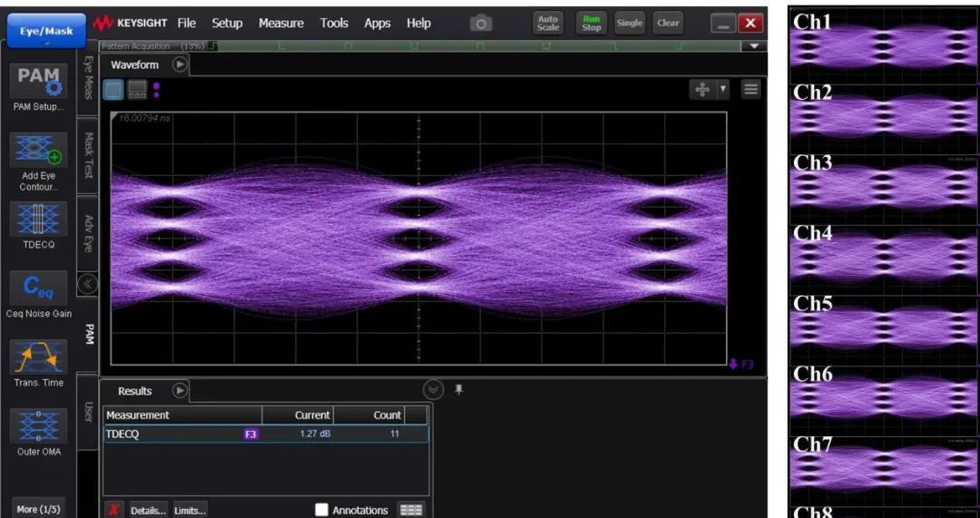Switch to the Mask Test side tab
980x518 pixels.
[88, 155]
